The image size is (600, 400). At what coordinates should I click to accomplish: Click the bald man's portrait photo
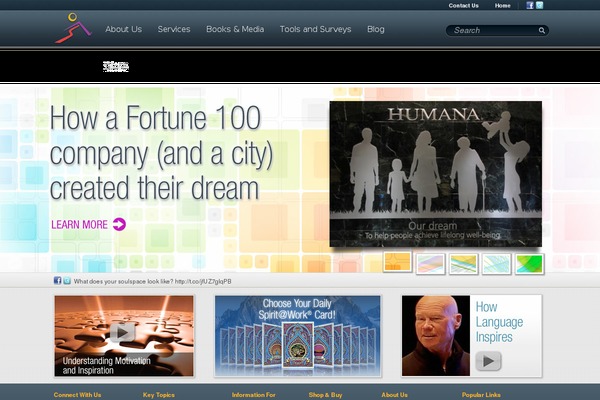[x=436, y=335]
